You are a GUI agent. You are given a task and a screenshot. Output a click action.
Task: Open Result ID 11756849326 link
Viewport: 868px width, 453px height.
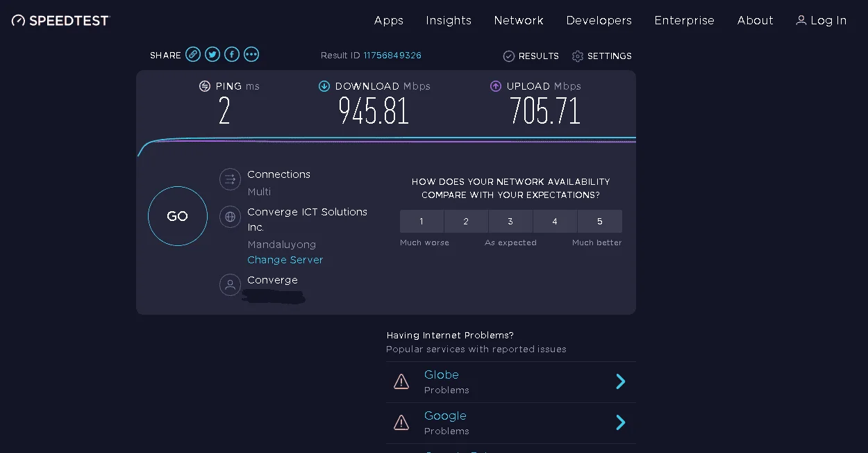392,56
